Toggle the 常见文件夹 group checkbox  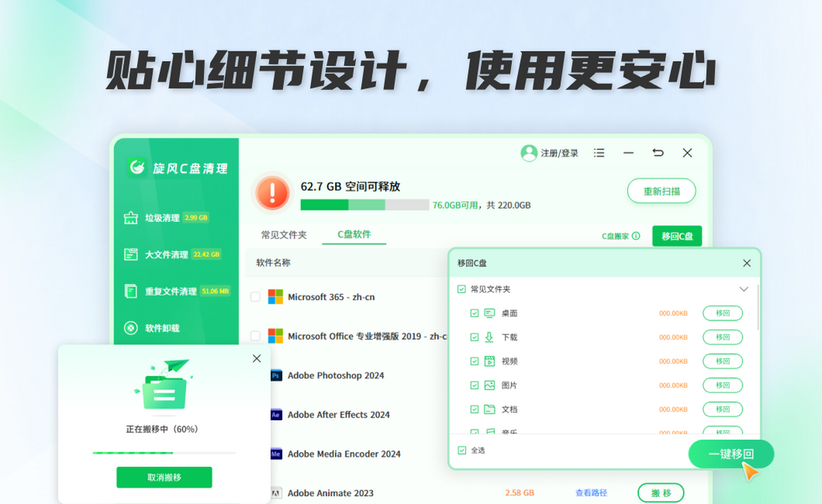pyautogui.click(x=461, y=290)
